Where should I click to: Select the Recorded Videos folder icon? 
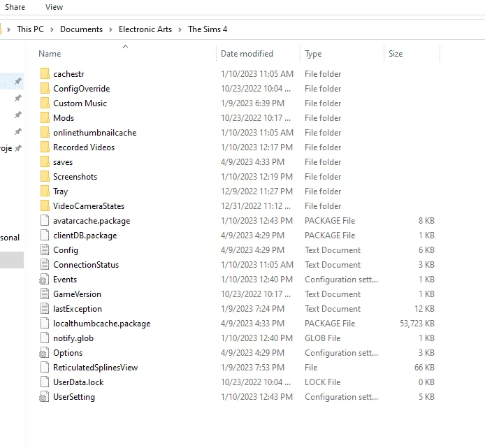click(x=45, y=147)
